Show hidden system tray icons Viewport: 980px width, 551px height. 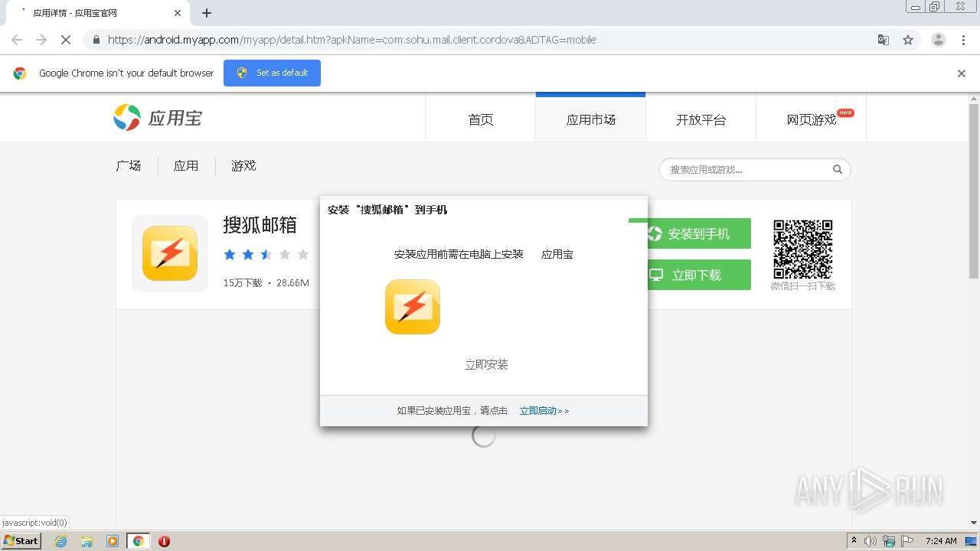click(x=854, y=541)
